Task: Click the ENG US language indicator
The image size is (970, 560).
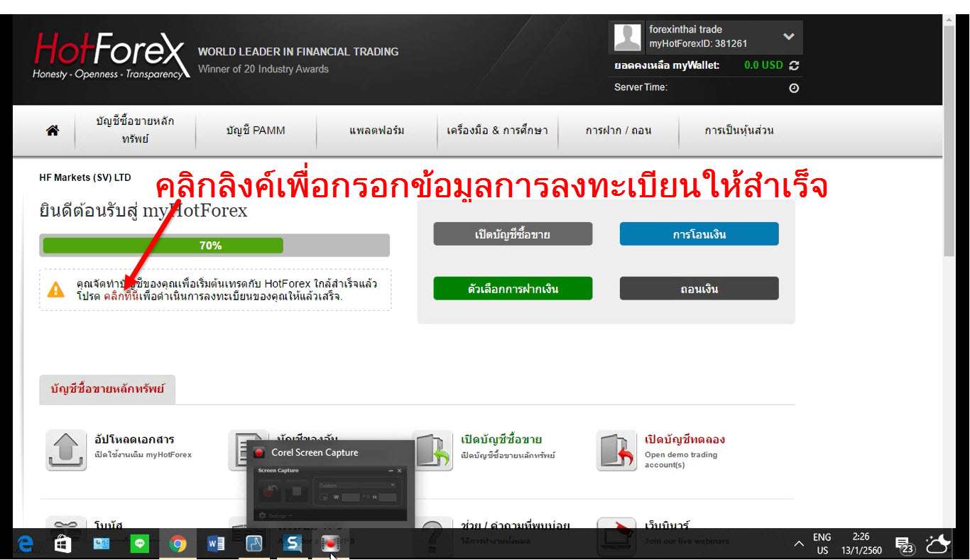Action: click(x=822, y=544)
